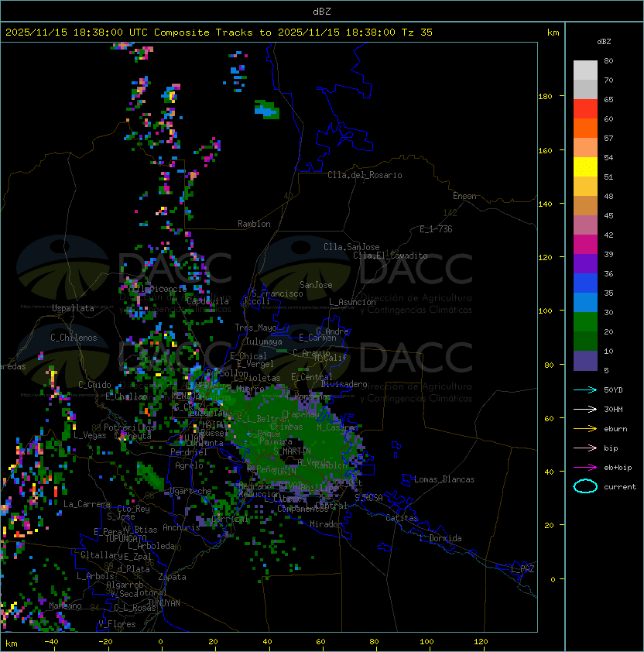Click the magenta eb+bip arrow symbol in legend
This screenshot has width=644, height=652.
(x=585, y=468)
